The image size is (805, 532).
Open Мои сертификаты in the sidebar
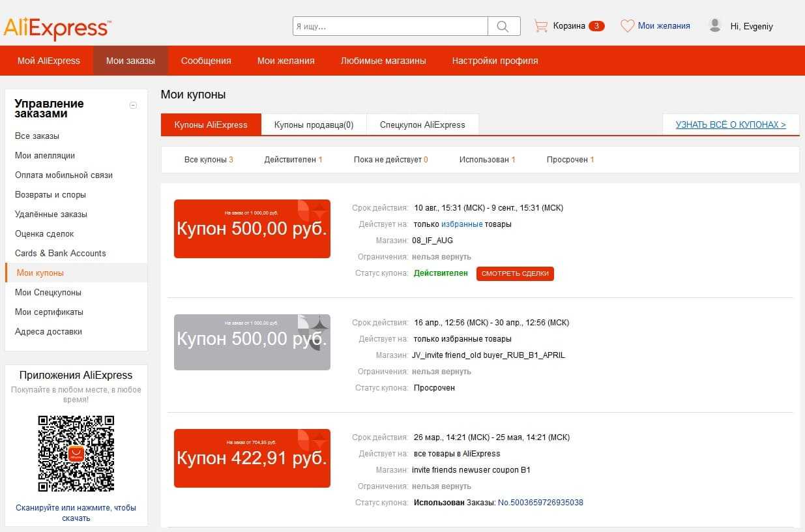(x=49, y=312)
